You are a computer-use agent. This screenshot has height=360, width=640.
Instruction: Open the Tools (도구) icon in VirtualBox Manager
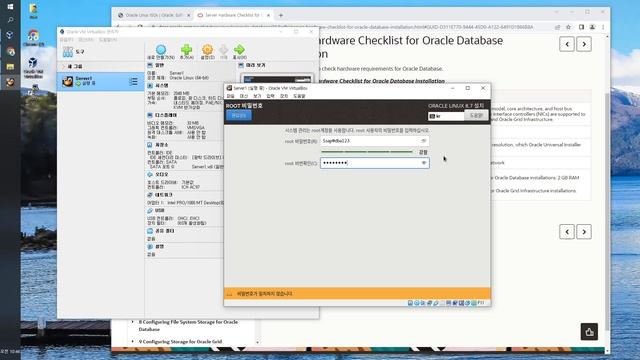[x=68, y=52]
